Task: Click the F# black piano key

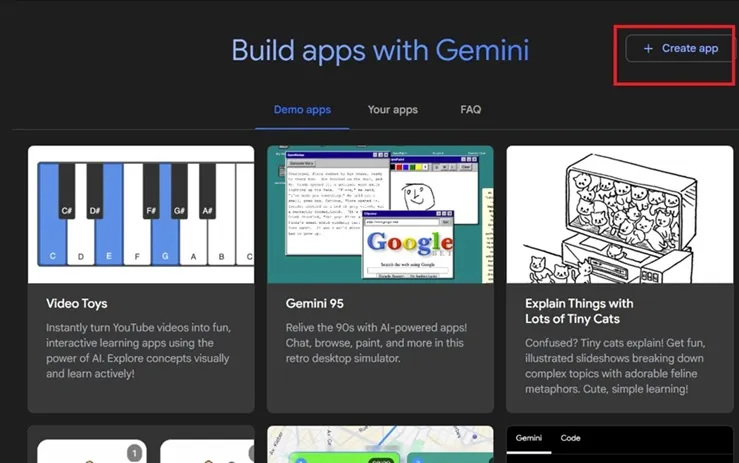Action: point(151,191)
